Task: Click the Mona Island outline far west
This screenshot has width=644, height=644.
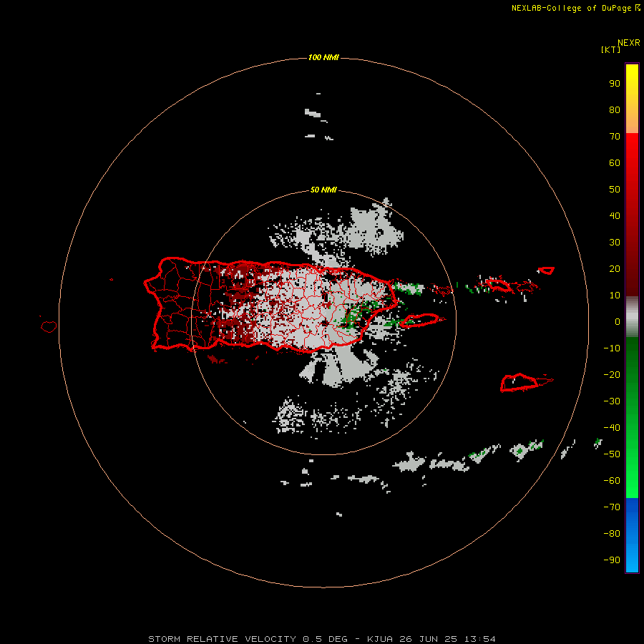Action: tap(49, 326)
